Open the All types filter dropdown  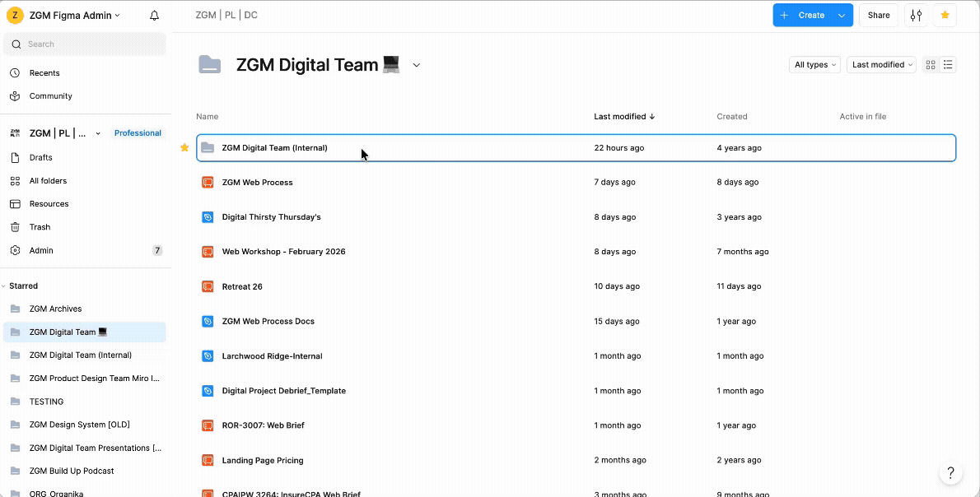pyautogui.click(x=815, y=65)
